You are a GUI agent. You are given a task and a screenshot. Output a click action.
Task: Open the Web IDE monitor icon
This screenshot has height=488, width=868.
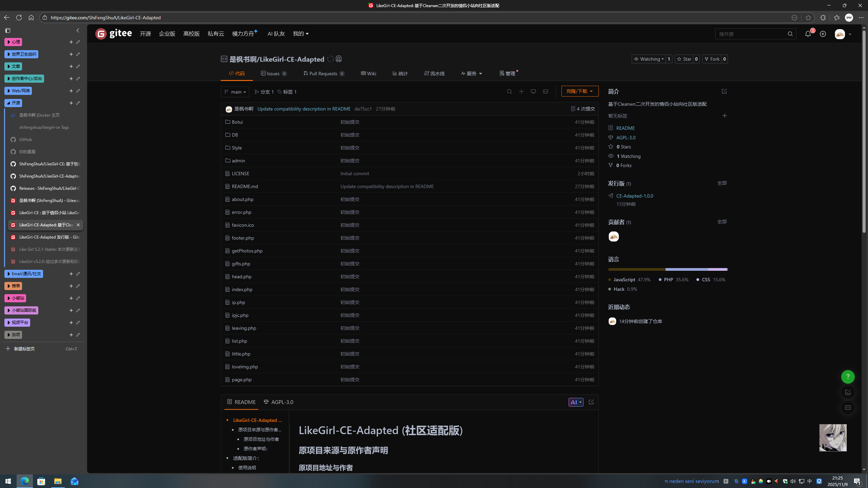[533, 91]
